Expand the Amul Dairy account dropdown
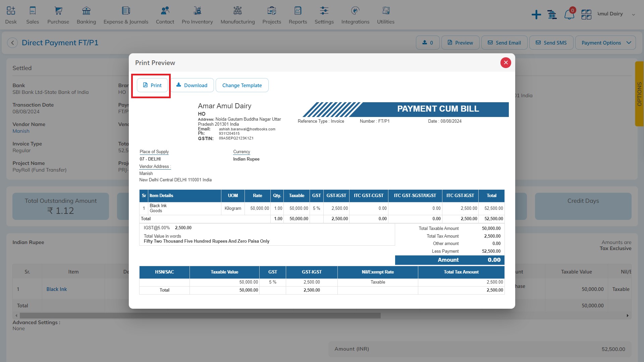 click(x=633, y=14)
